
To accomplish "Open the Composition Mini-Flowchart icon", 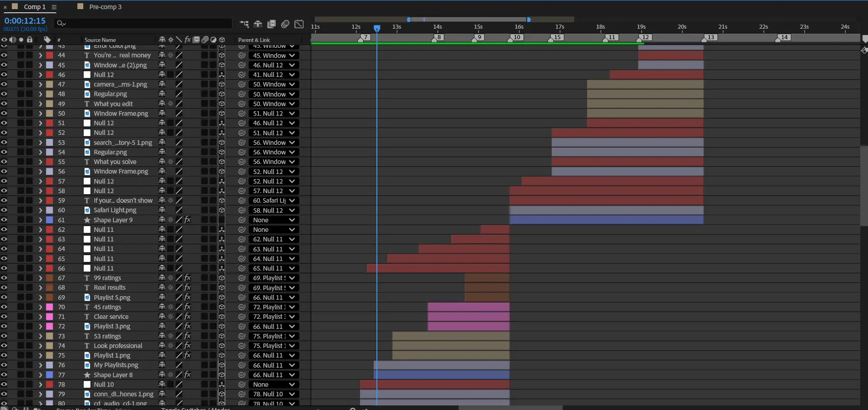I will [x=244, y=24].
